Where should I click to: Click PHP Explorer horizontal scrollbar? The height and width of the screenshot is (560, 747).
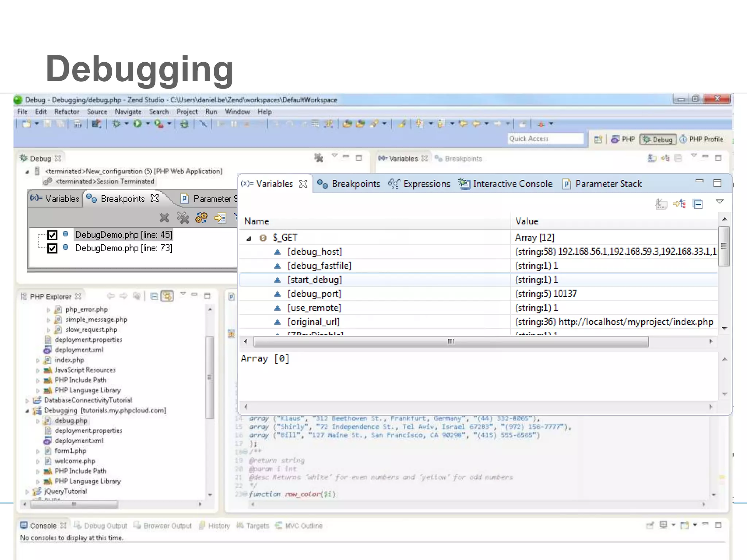[74, 504]
